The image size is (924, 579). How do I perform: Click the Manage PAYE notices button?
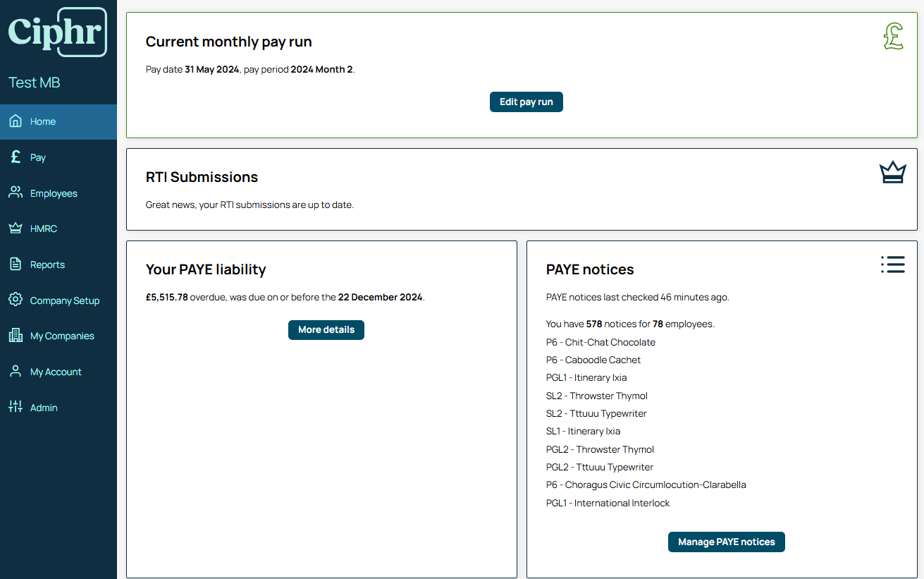click(x=727, y=542)
